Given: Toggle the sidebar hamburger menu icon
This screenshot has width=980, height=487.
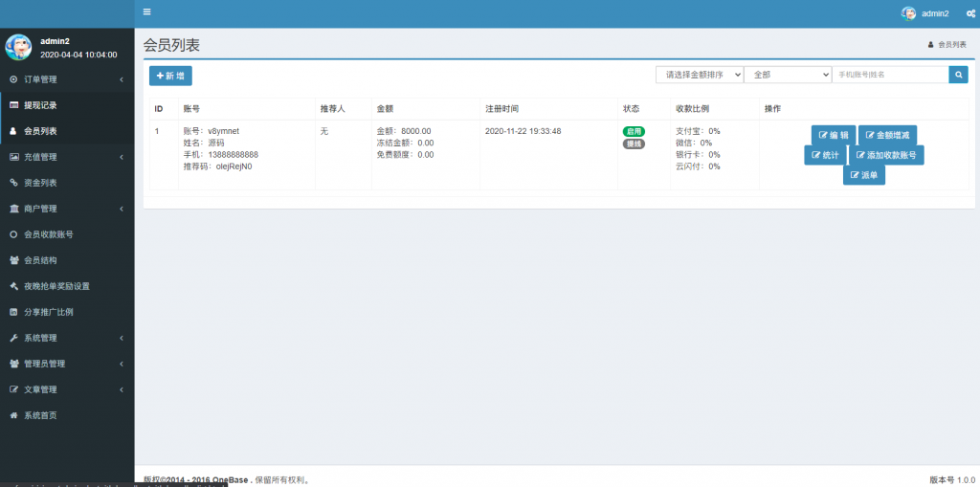Looking at the screenshot, I should [146, 12].
